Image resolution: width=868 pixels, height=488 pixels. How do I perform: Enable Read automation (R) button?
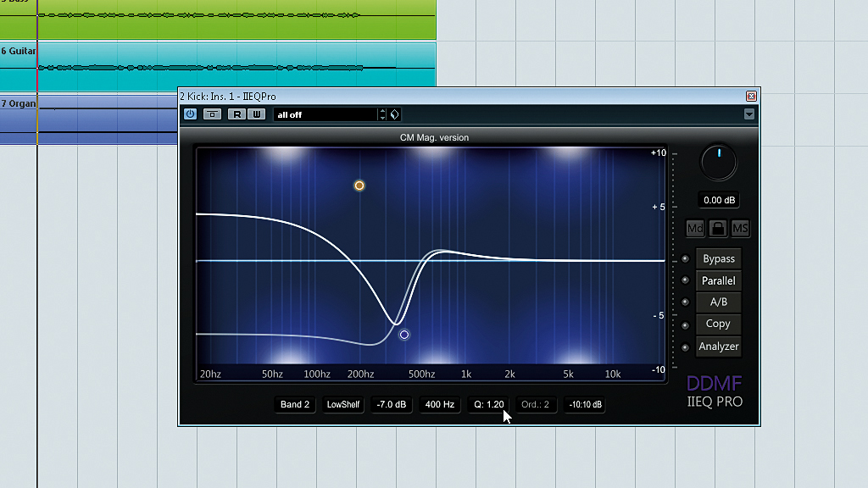tap(237, 114)
